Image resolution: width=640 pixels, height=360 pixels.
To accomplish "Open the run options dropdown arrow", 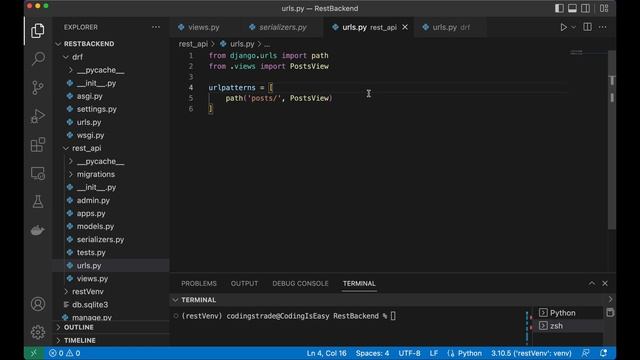I will (573, 27).
